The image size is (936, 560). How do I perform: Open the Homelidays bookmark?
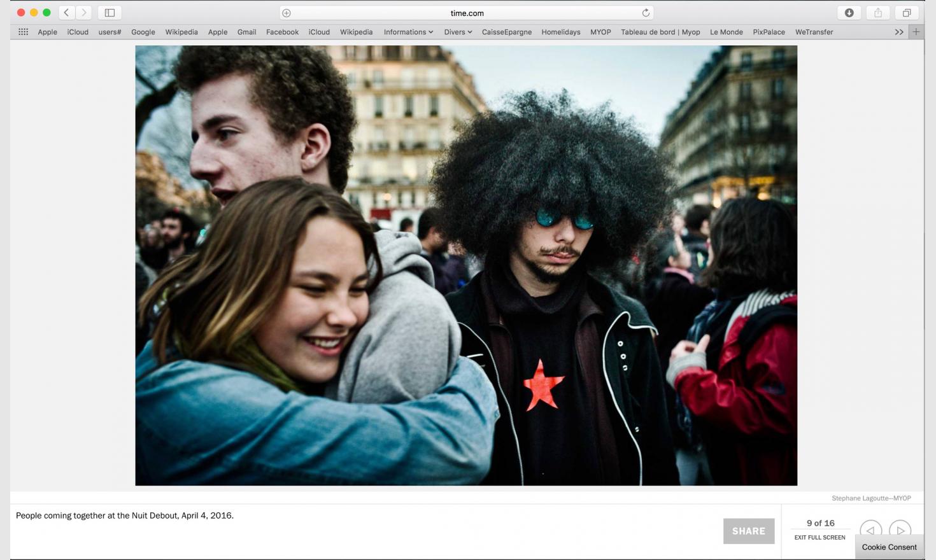[x=561, y=32]
